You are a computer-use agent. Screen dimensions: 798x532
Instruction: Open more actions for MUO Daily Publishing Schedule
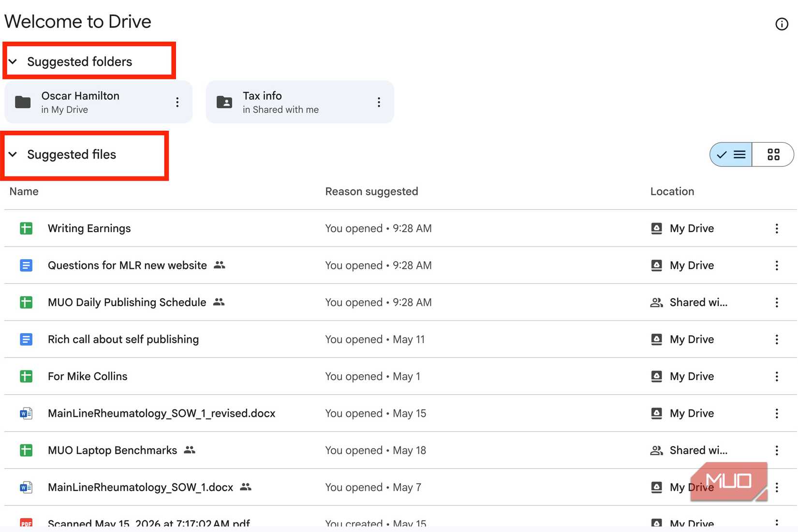[777, 302]
